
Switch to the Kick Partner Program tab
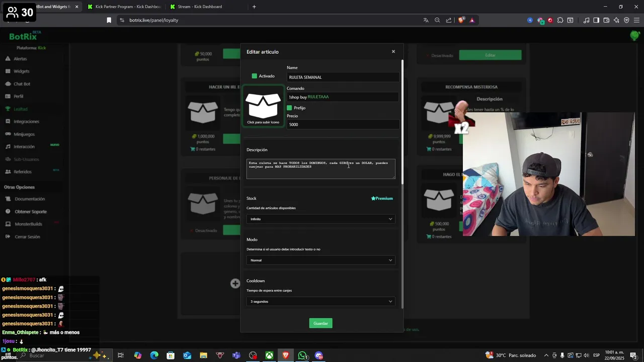(124, 7)
